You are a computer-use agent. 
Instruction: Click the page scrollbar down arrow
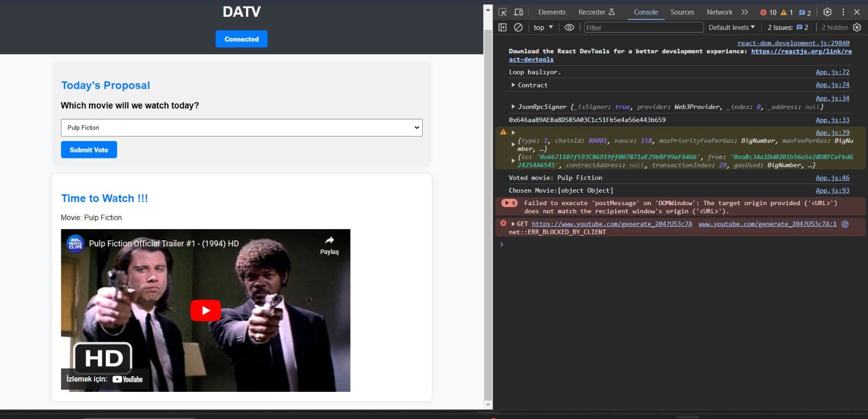tap(488, 404)
